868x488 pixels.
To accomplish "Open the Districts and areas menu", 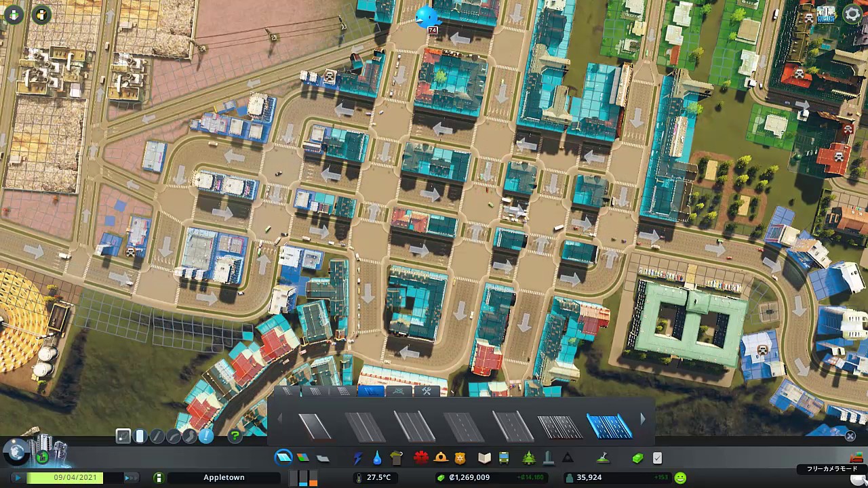I will (323, 458).
